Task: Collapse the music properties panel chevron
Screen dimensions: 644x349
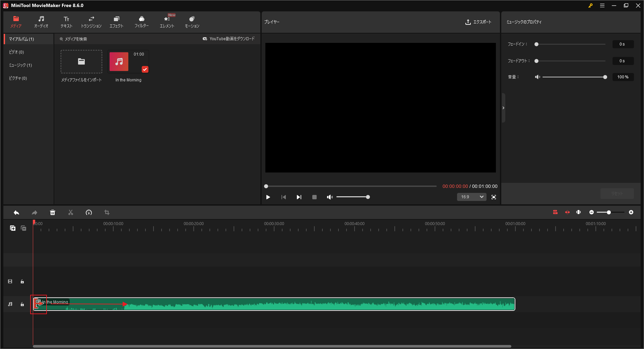Action: point(503,108)
